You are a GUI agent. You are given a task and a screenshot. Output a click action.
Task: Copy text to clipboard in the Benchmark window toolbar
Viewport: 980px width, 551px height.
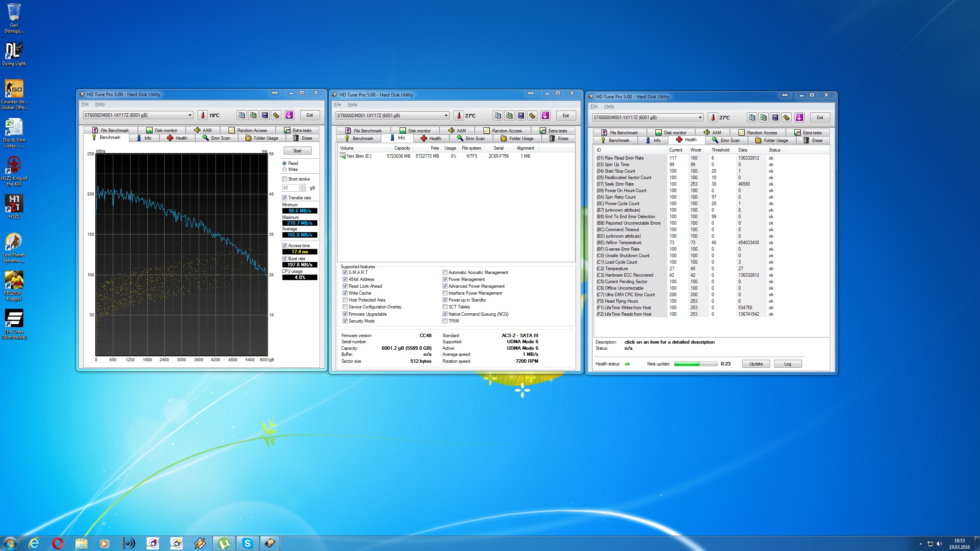[x=242, y=115]
